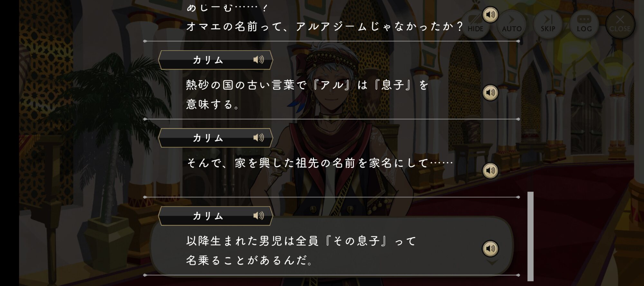Tap speaker icon in first カリム name plate

(x=258, y=60)
